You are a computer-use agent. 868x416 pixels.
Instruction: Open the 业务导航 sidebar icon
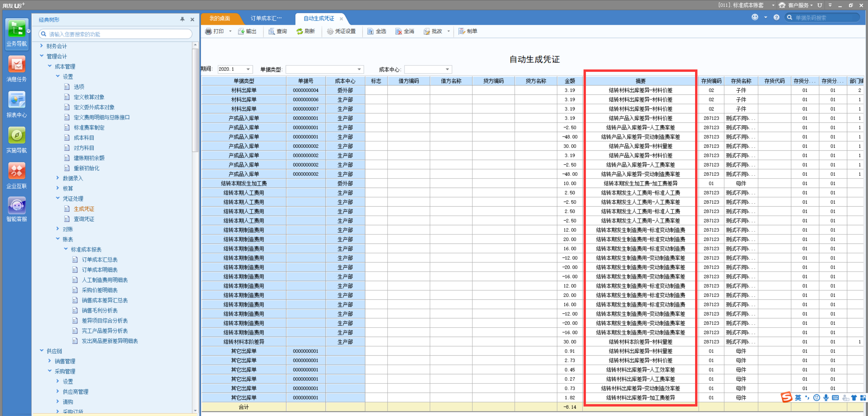[x=17, y=33]
